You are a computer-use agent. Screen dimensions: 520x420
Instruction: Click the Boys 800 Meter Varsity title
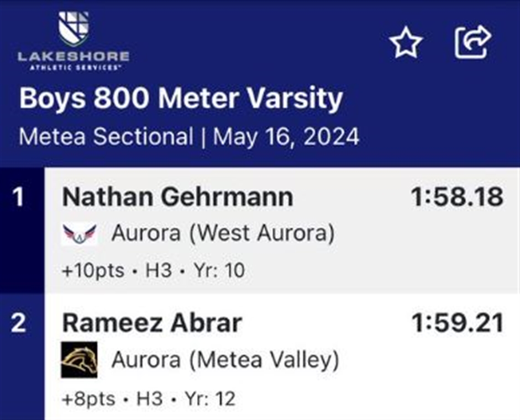181,98
